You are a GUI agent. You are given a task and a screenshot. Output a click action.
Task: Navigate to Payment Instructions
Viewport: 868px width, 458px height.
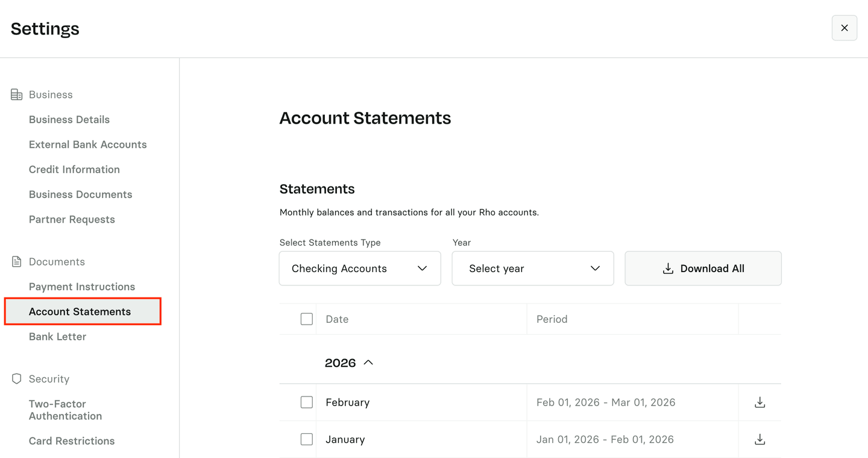(82, 287)
